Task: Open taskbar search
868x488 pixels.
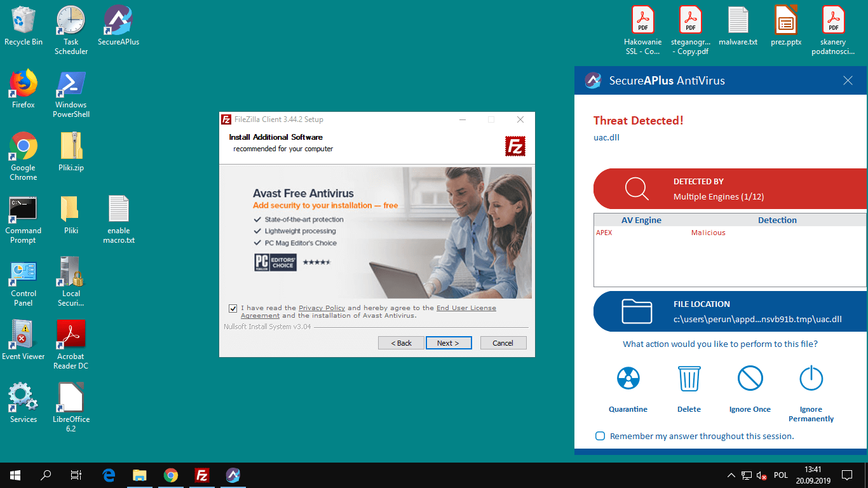Action: 46,475
